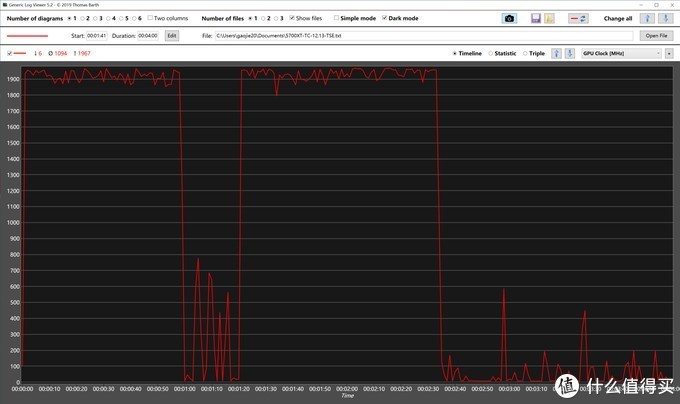Image resolution: width=680 pixels, height=404 pixels.
Task: Select 1 diagram radio button
Action: pos(69,18)
